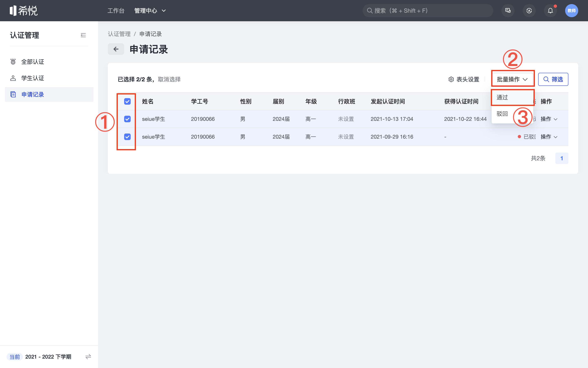The image size is (588, 368).
Task: Click the 希悦 logo
Action: pos(23,10)
